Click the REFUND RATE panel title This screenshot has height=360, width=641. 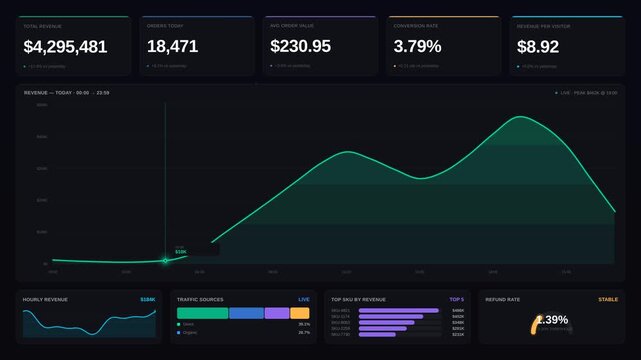[x=502, y=300]
